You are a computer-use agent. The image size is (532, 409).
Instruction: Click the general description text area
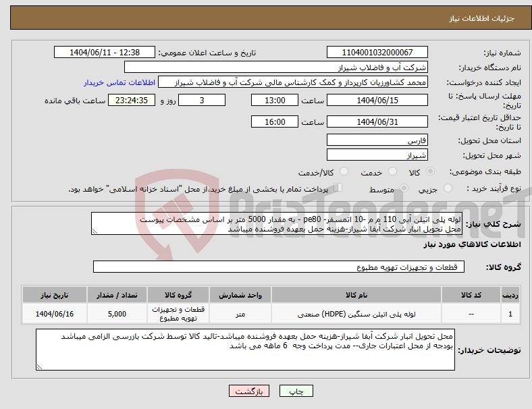tap(276, 223)
